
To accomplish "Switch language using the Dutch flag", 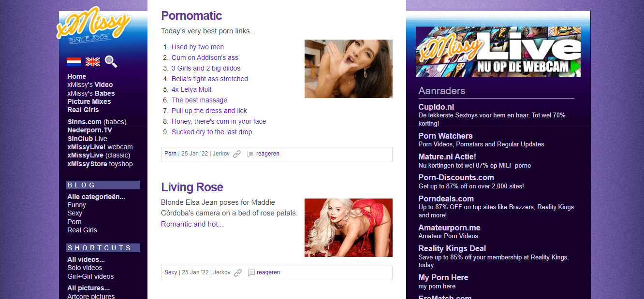I will tap(73, 62).
